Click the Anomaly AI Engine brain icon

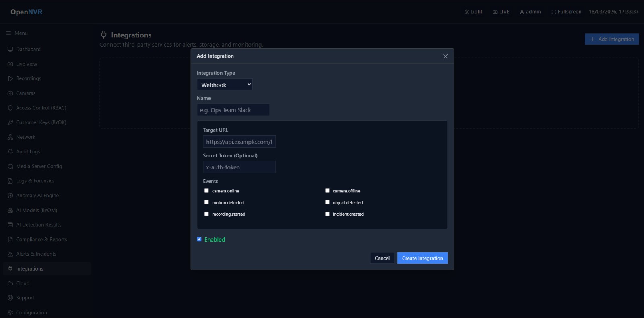(10, 196)
